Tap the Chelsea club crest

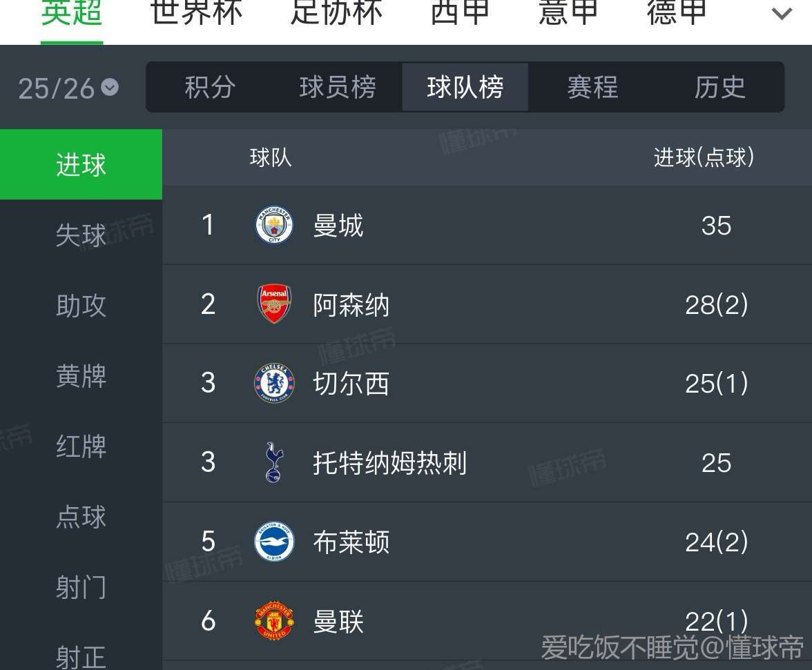pyautogui.click(x=274, y=384)
